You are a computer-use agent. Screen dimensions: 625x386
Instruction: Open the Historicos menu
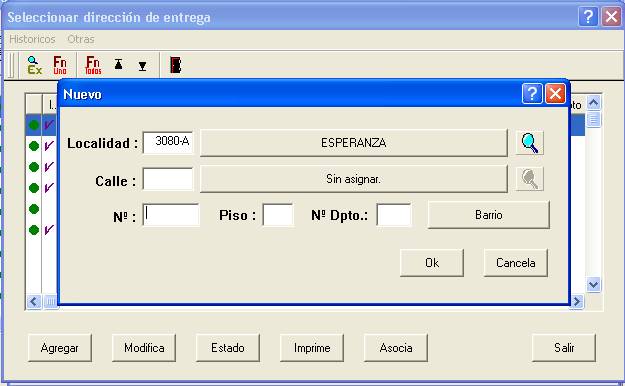[32, 39]
